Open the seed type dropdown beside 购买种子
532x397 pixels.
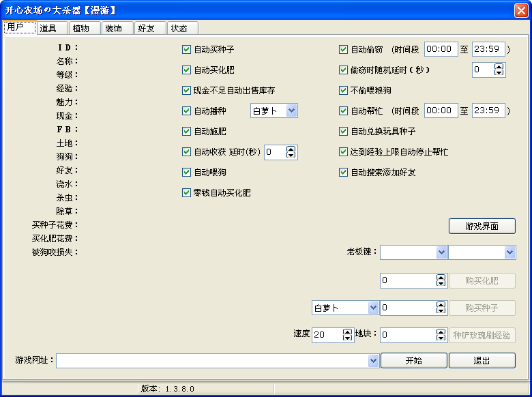[x=373, y=308]
